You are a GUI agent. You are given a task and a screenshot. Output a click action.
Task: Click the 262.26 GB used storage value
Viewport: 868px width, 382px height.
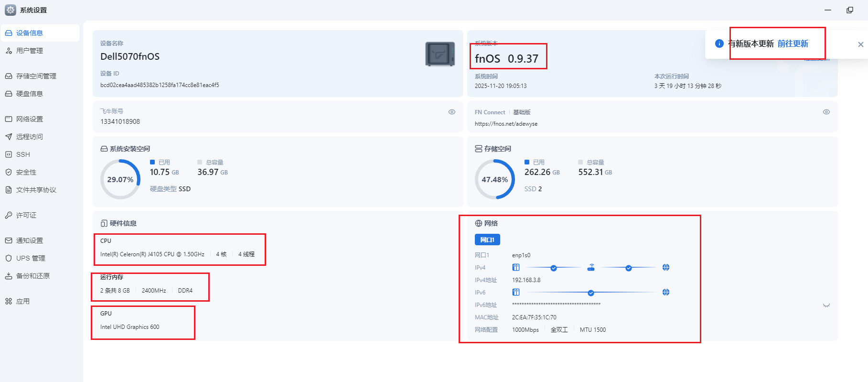coord(542,172)
